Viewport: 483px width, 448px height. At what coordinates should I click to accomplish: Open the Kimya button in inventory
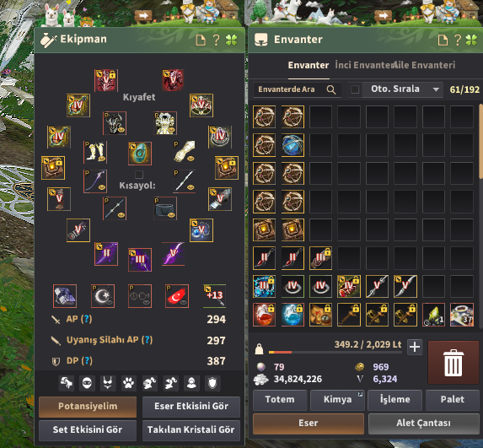click(x=337, y=399)
